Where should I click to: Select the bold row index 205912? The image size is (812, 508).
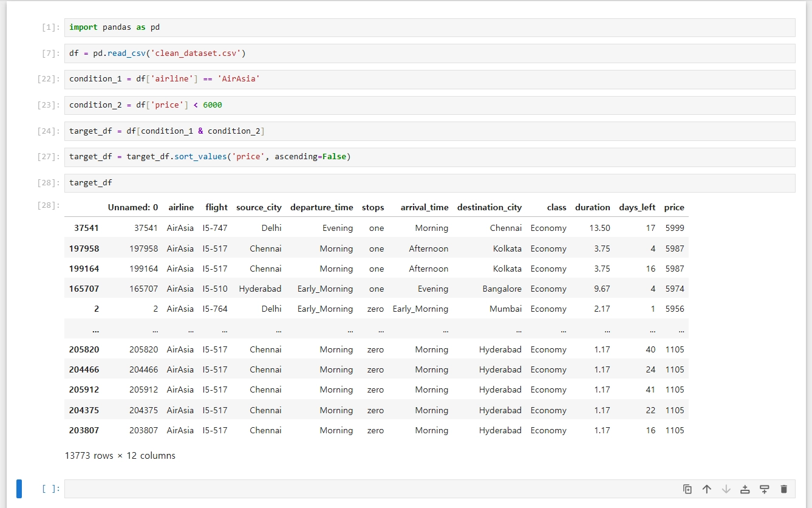point(84,390)
